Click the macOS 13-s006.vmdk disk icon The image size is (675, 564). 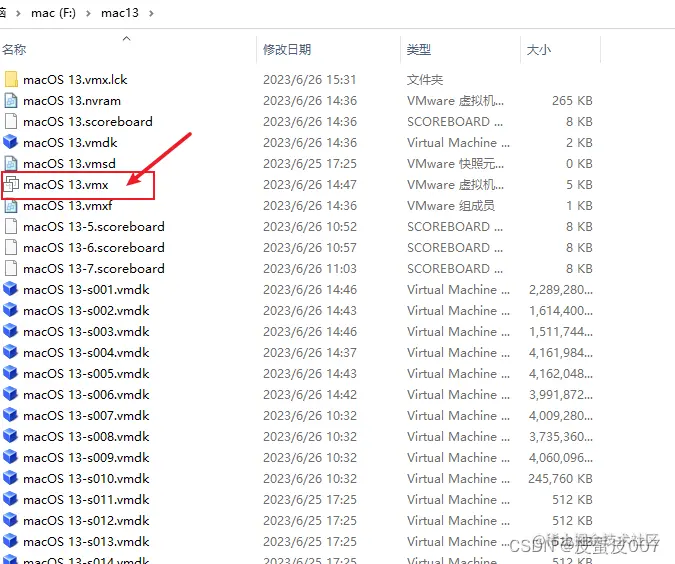click(x=10, y=394)
